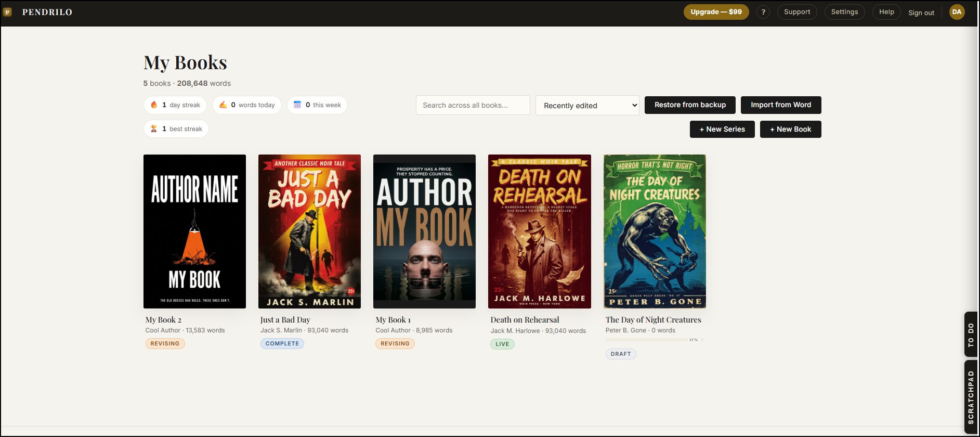Add a book with + New Book
This screenshot has width=980, height=437.
(791, 129)
